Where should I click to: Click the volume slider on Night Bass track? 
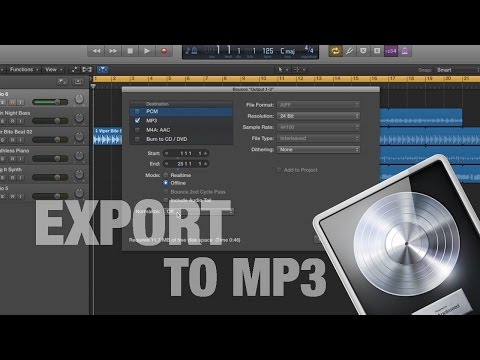pyautogui.click(x=50, y=121)
